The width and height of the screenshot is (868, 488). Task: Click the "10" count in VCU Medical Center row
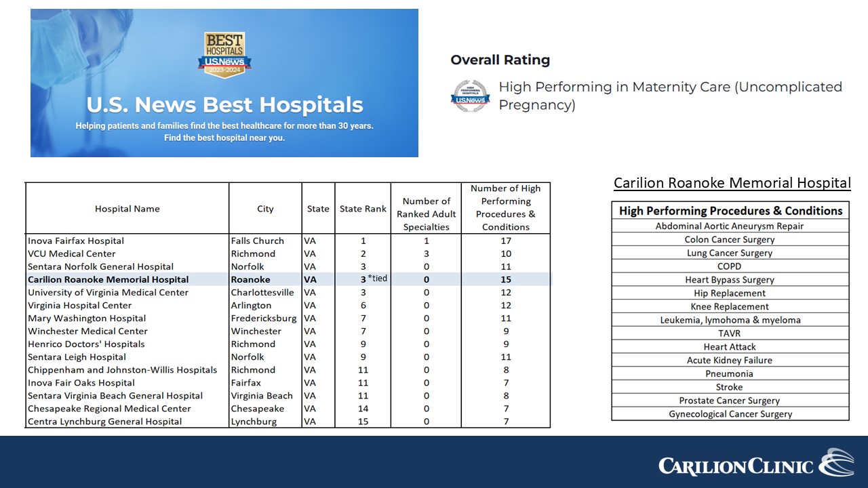(506, 253)
